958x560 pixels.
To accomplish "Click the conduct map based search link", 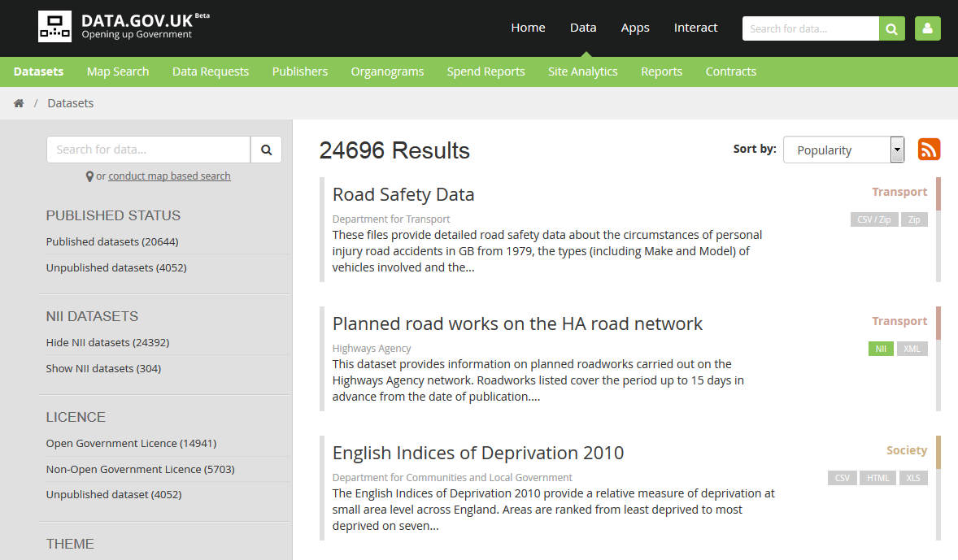I will [x=169, y=176].
